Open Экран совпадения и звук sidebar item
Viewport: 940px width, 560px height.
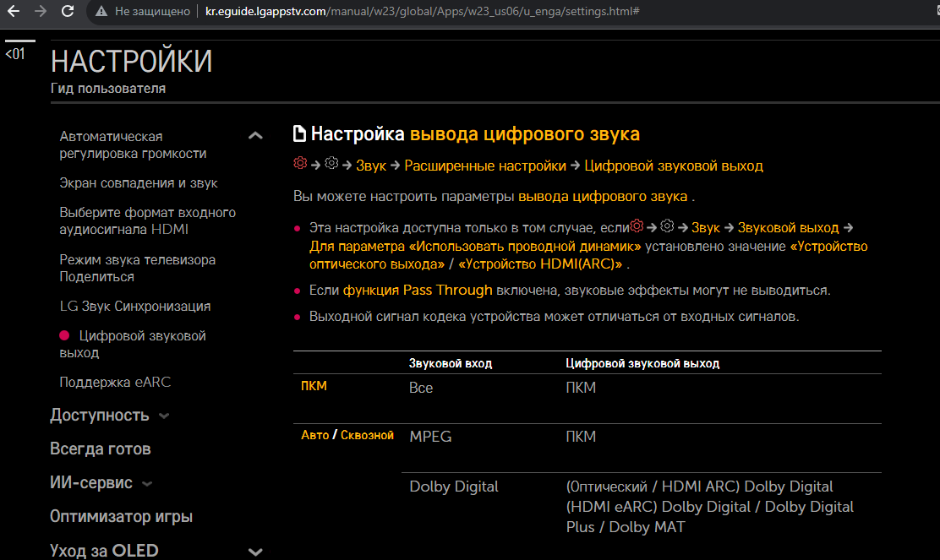pyautogui.click(x=139, y=182)
